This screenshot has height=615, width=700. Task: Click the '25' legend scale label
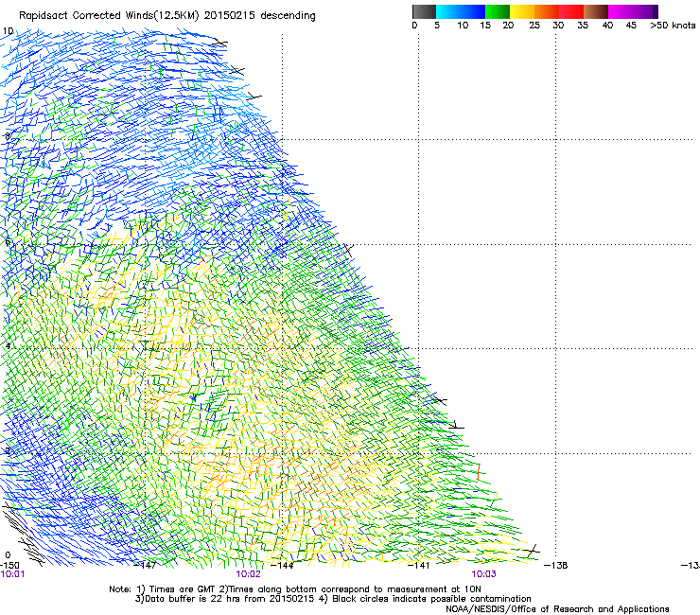tap(534, 26)
